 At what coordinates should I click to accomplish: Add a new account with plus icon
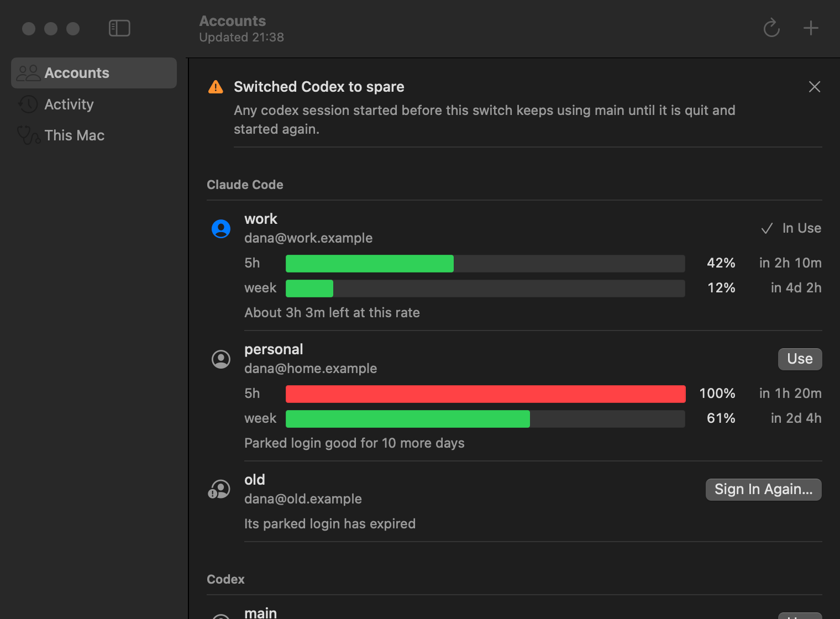811,28
